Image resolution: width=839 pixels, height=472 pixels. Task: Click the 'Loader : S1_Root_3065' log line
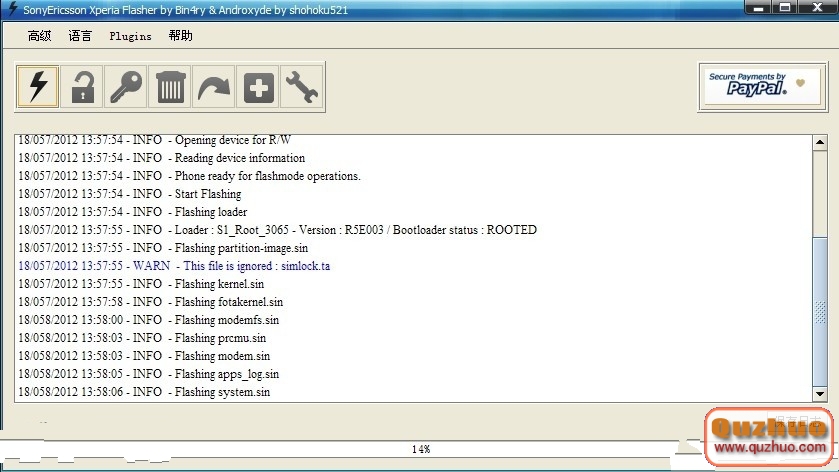click(x=277, y=230)
